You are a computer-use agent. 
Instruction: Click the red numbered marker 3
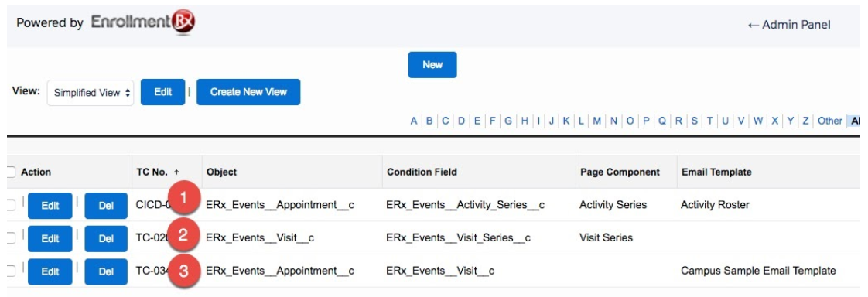click(x=185, y=271)
